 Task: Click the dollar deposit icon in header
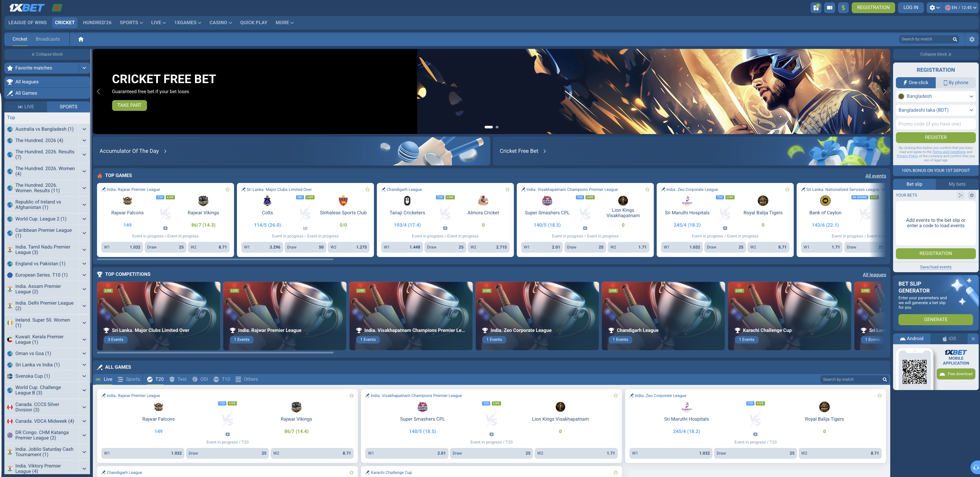(x=843, y=8)
